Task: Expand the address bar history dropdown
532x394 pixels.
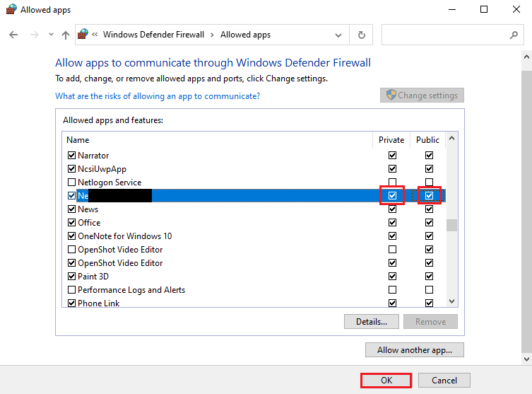Action: click(x=338, y=35)
